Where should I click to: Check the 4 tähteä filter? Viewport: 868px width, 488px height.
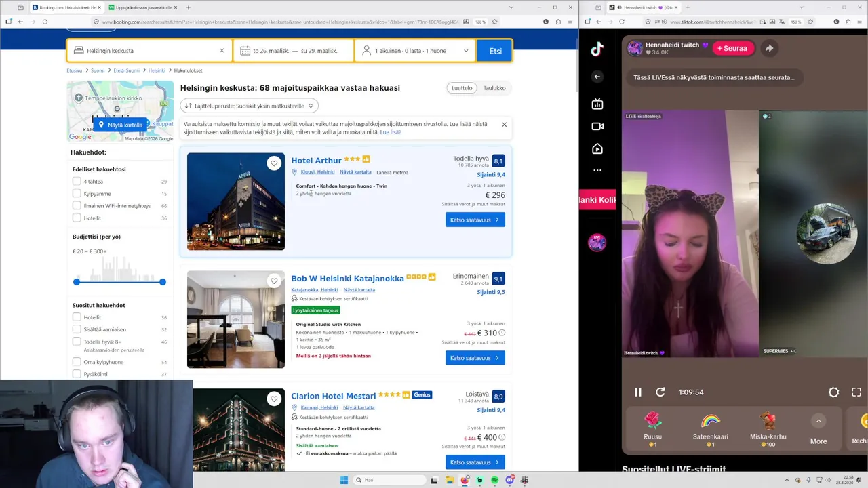click(x=77, y=182)
